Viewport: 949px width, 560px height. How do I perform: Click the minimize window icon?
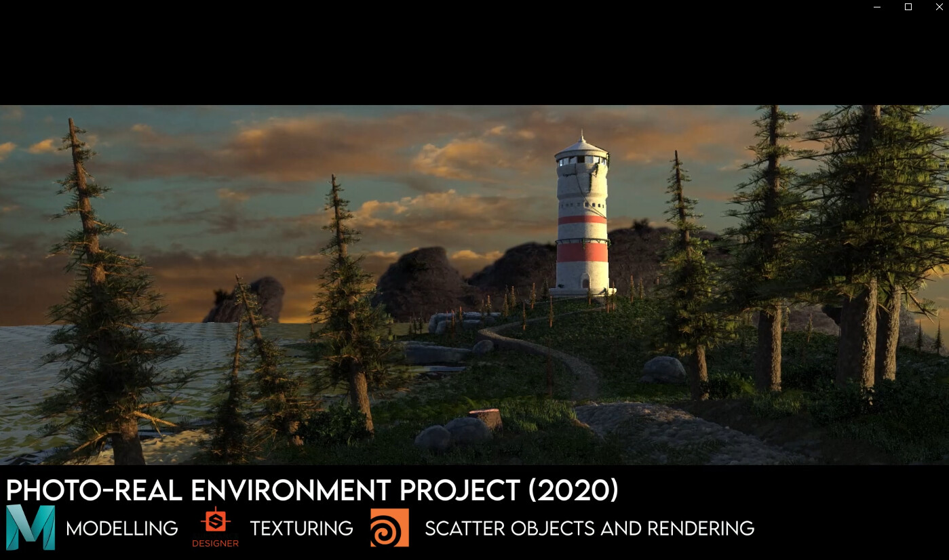[876, 7]
